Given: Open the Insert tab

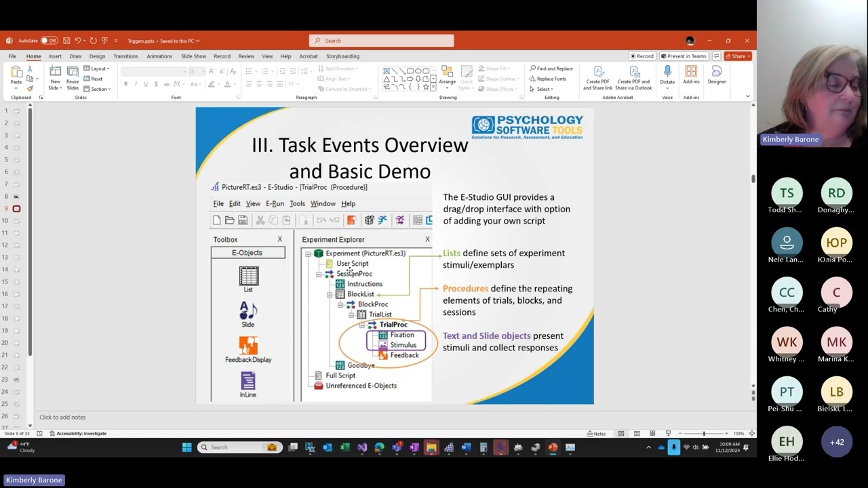Looking at the screenshot, I should point(55,56).
